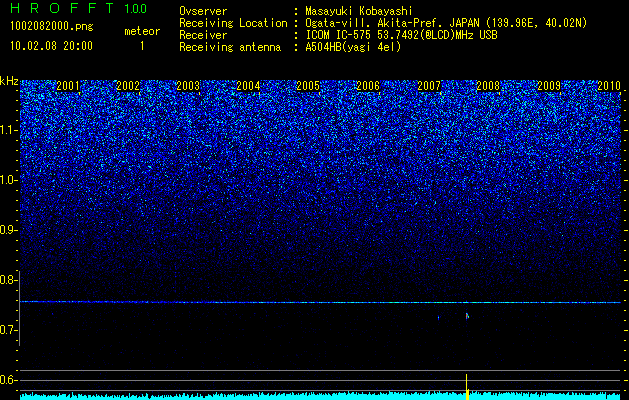This screenshot has width=629, height=400.
Task: Click the meteor count value 1
Action: tap(142, 46)
